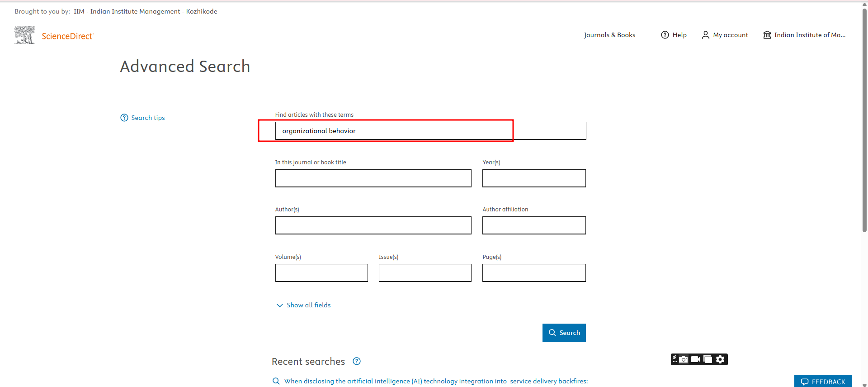Viewport: 868px width, 387px height.
Task: Open Journals & Books menu
Action: coord(609,35)
